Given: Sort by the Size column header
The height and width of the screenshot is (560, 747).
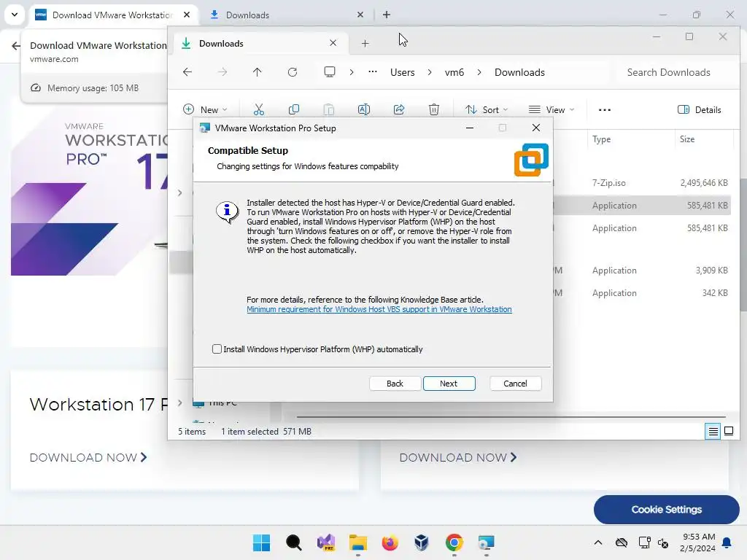Looking at the screenshot, I should coord(687,139).
